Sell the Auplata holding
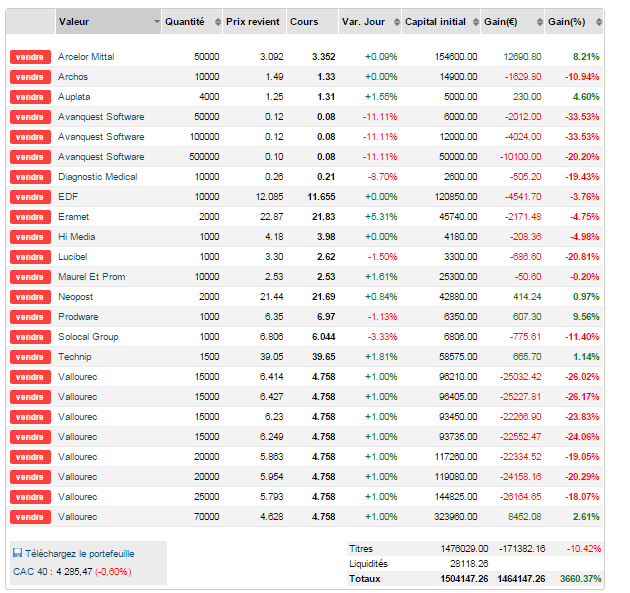630x593 pixels. (30, 97)
